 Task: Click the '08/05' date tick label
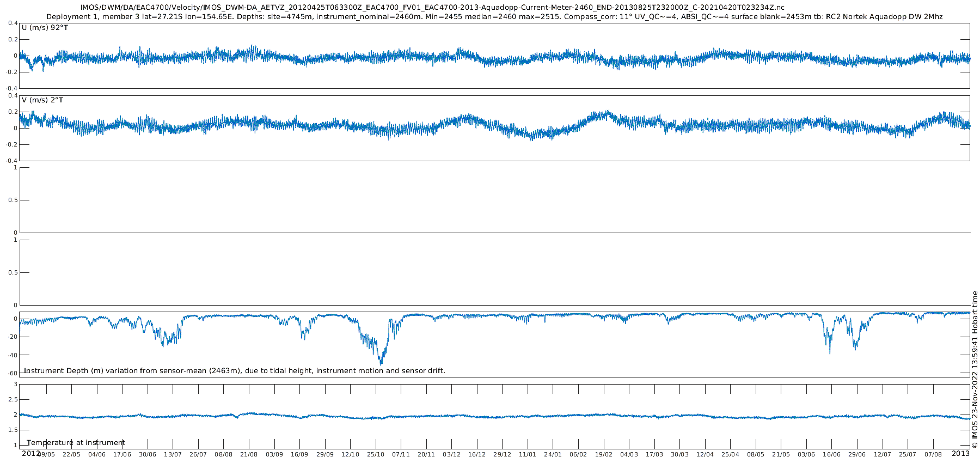point(756,454)
